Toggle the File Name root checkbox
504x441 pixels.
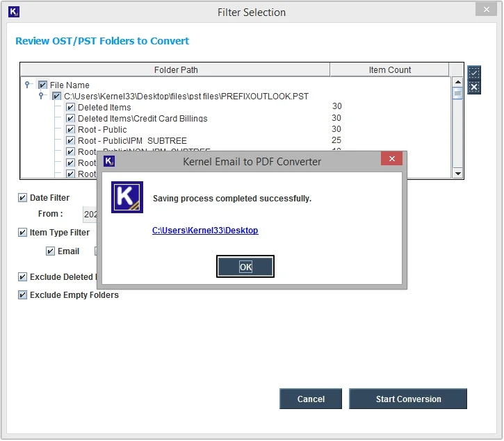click(x=42, y=85)
